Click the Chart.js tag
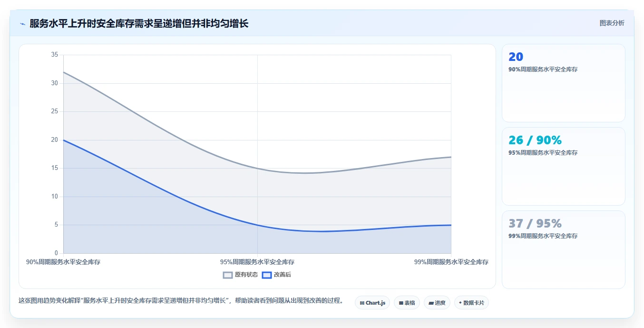The height and width of the screenshot is (328, 644). pos(372,303)
